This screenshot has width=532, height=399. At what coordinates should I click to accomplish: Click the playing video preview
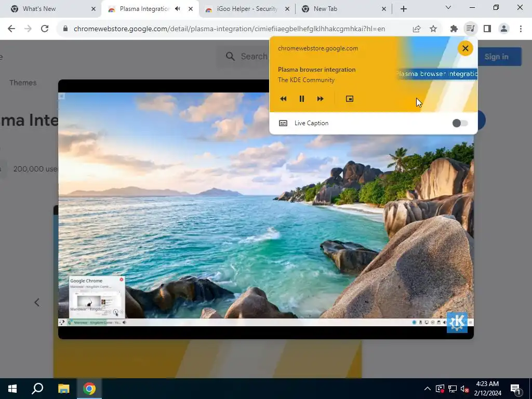coord(265,209)
